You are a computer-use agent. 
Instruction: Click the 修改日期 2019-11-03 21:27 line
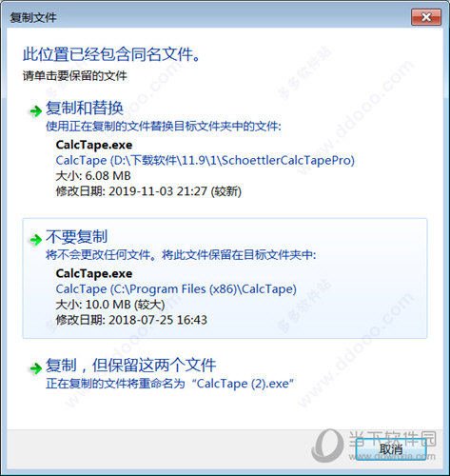[x=148, y=191]
